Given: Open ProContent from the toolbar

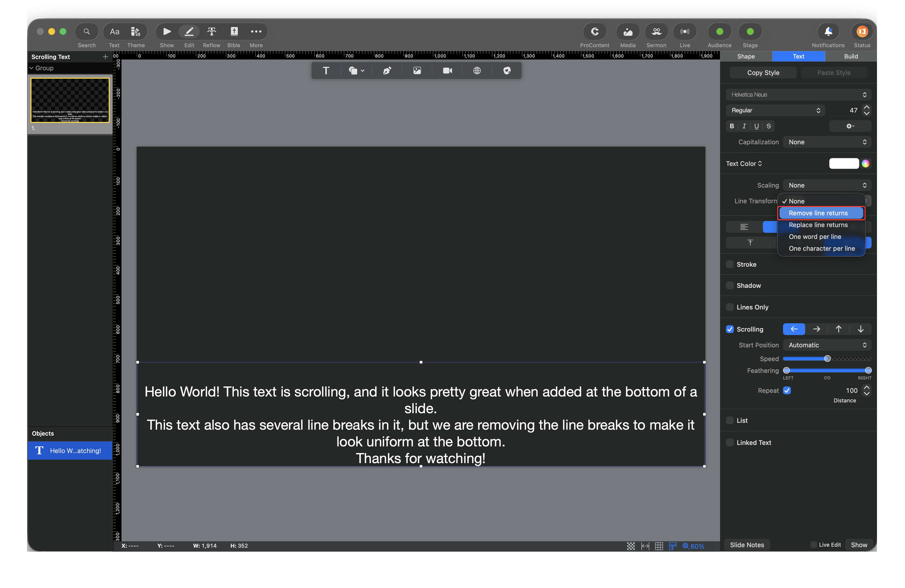Looking at the screenshot, I should pos(594,31).
